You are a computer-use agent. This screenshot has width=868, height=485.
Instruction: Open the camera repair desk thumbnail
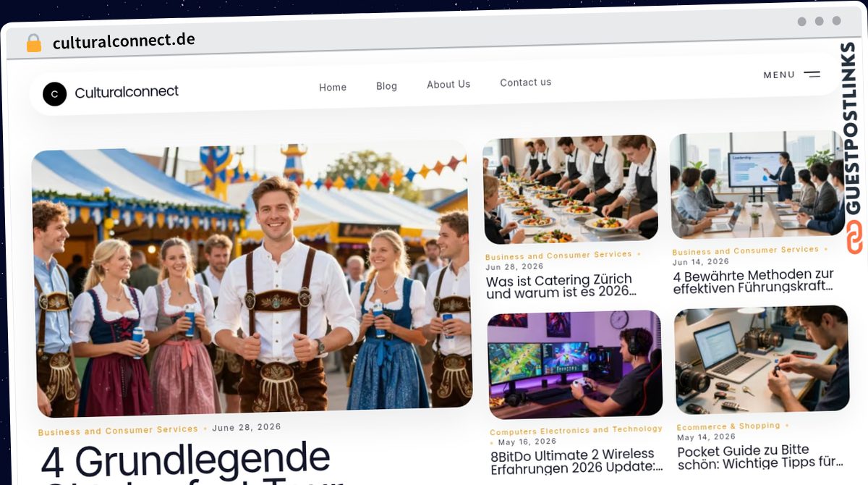point(762,360)
